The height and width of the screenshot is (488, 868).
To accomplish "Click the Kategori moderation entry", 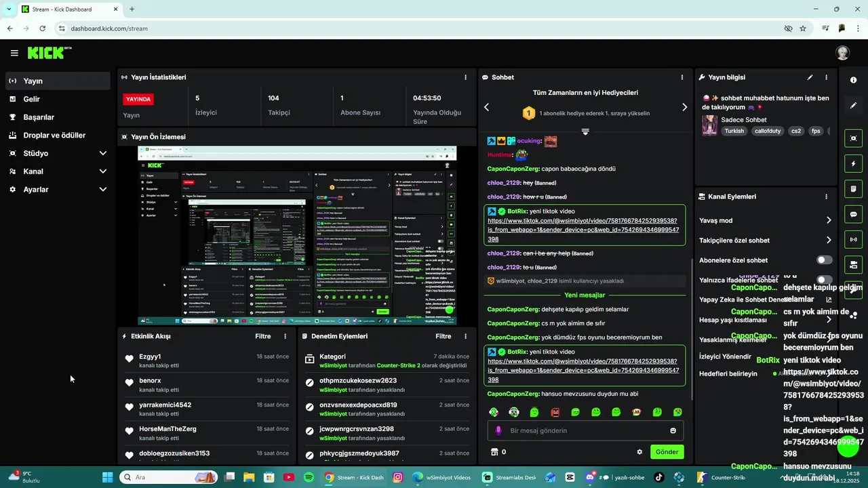I will (387, 361).
